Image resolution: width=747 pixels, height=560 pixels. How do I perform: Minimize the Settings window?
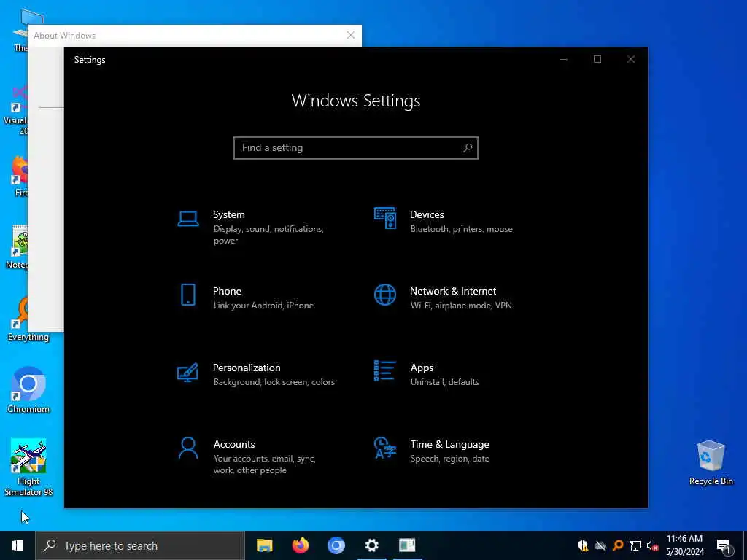coord(564,60)
